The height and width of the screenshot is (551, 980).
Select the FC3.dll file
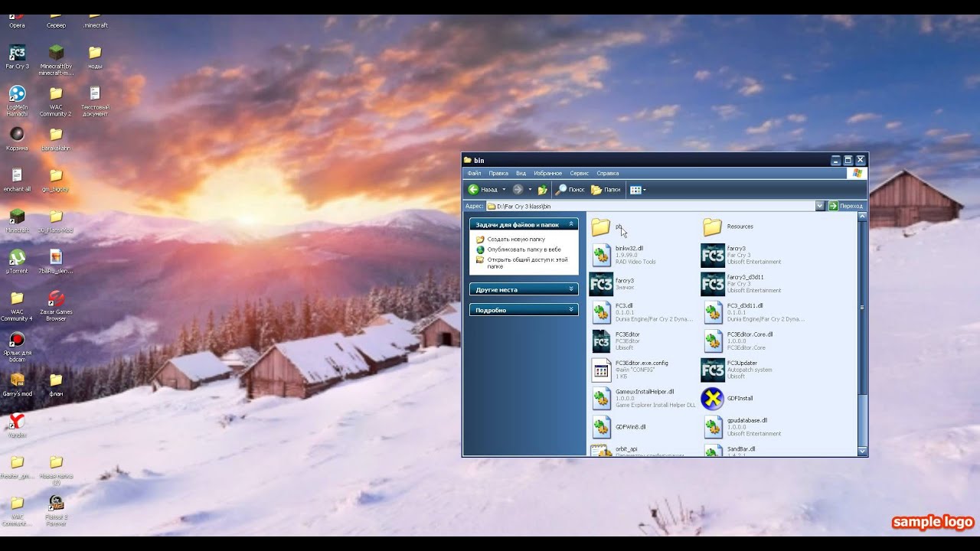643,312
